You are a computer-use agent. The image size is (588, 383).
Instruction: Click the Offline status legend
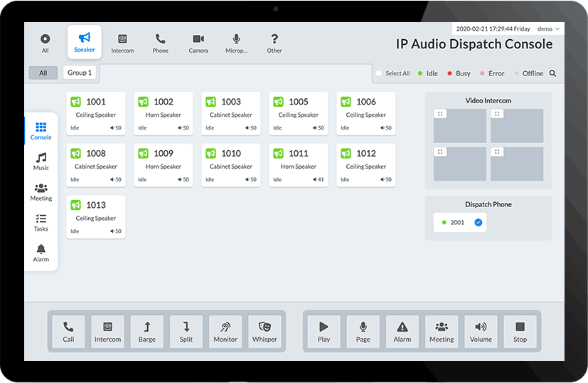(529, 73)
